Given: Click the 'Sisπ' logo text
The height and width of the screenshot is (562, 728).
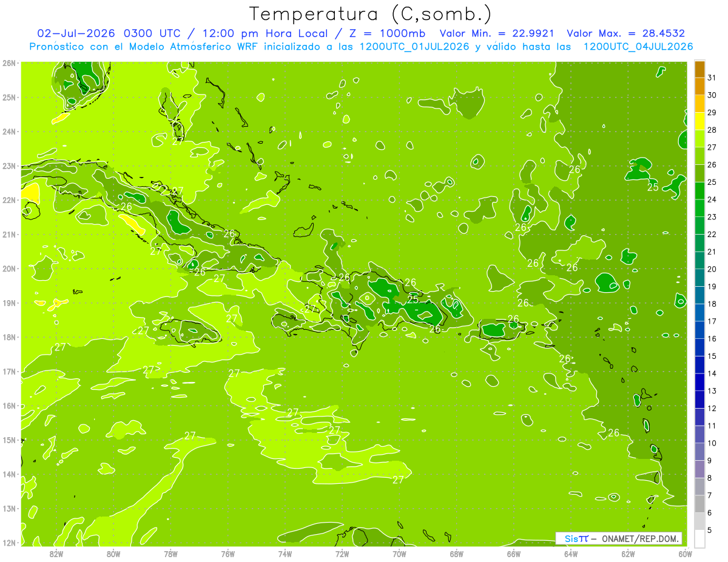Looking at the screenshot, I should (576, 538).
